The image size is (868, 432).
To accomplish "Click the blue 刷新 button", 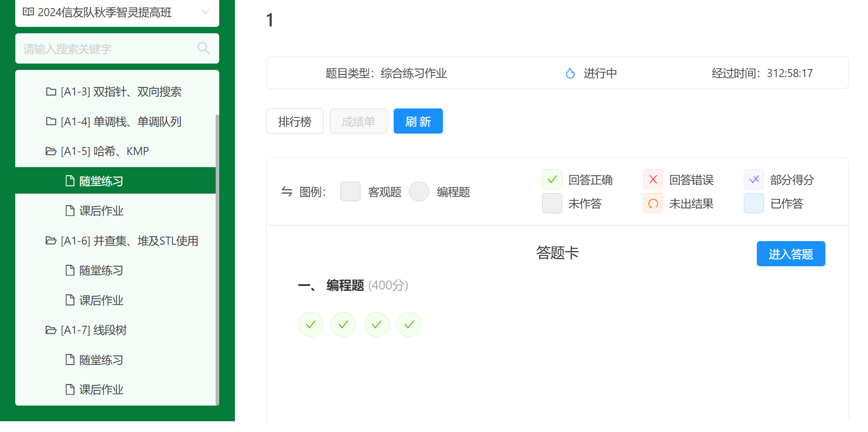I will pos(418,121).
